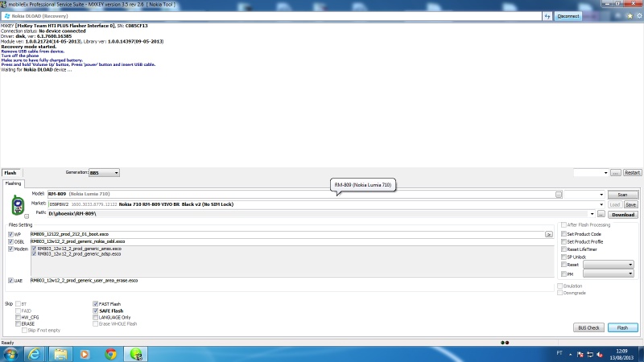The image size is (644, 362).
Task: Show hidden tray icons arrow
Action: (x=571, y=354)
